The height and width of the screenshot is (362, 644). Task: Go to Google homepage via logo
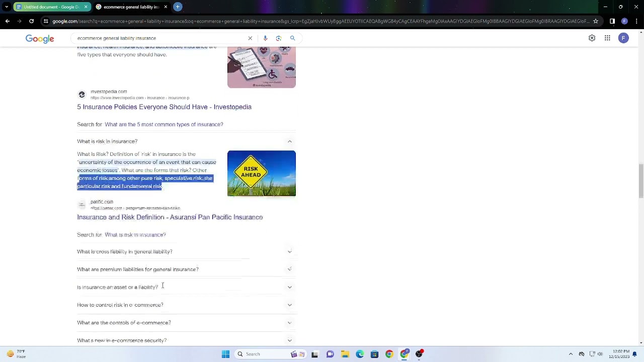coord(40,39)
